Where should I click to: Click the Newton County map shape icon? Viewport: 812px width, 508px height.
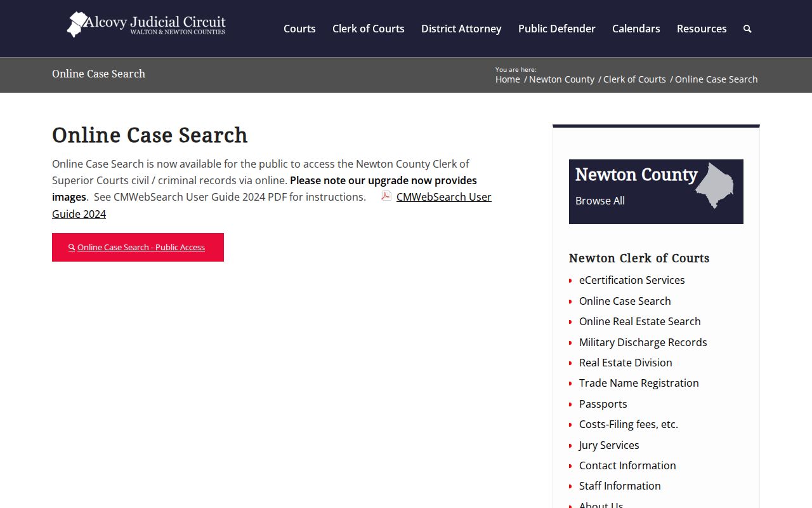click(714, 186)
